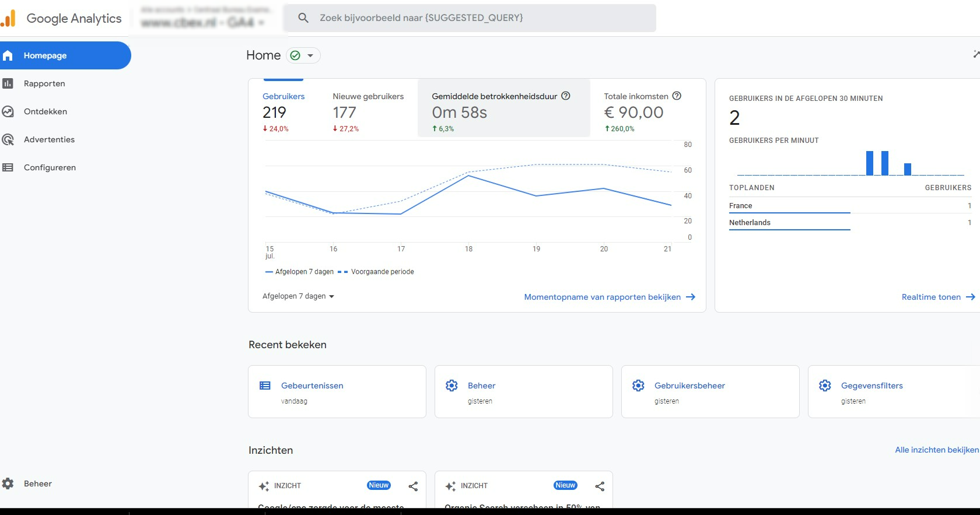Image resolution: width=980 pixels, height=515 pixels.
Task: Open the Afgelopen 7 dagen date range dropdown
Action: pyautogui.click(x=298, y=296)
